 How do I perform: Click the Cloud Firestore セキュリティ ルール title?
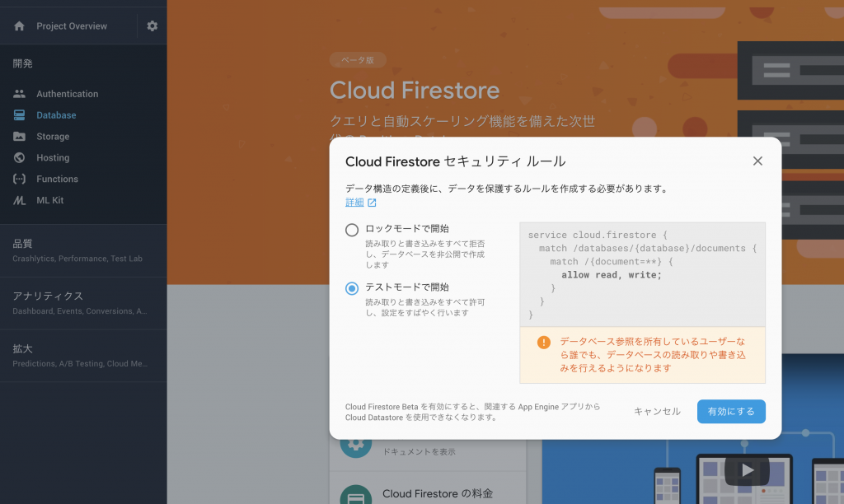[x=455, y=161]
